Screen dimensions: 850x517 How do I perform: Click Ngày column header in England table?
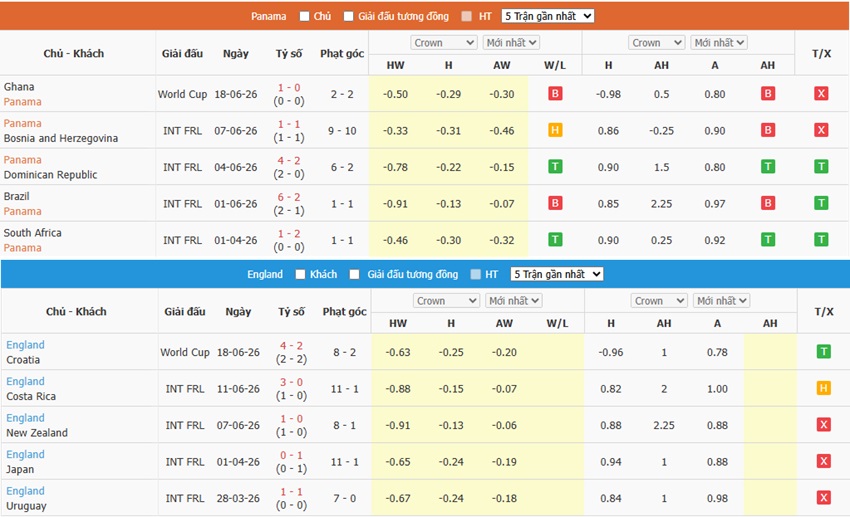click(239, 312)
